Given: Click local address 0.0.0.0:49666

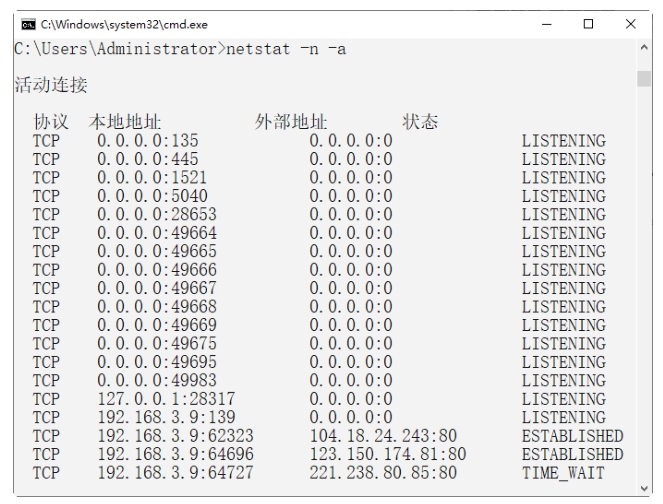Looking at the screenshot, I should point(157,270).
